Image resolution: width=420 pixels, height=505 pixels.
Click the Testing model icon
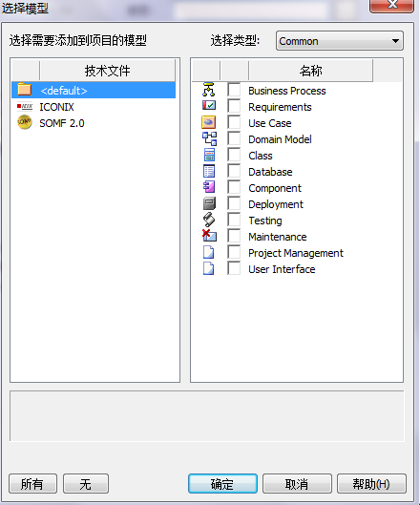209,220
